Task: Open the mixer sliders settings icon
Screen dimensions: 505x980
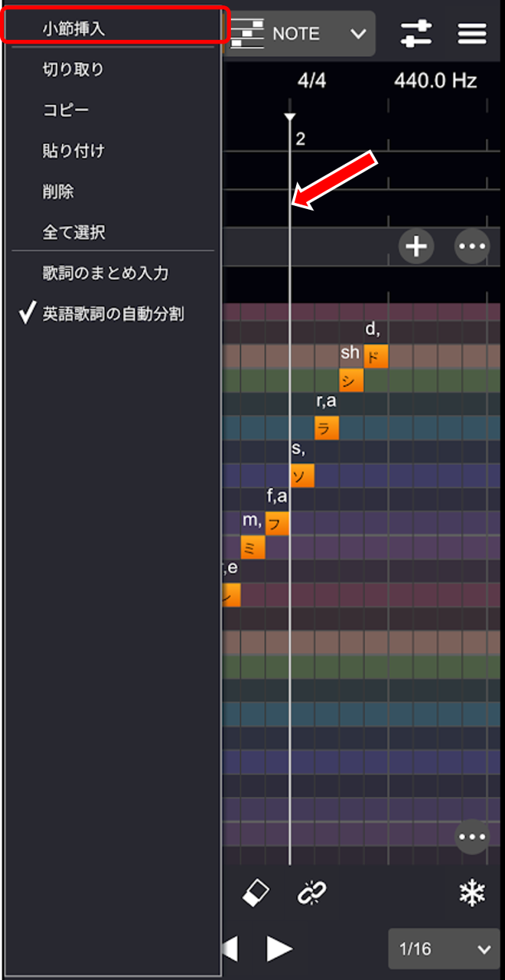Action: pyautogui.click(x=417, y=33)
